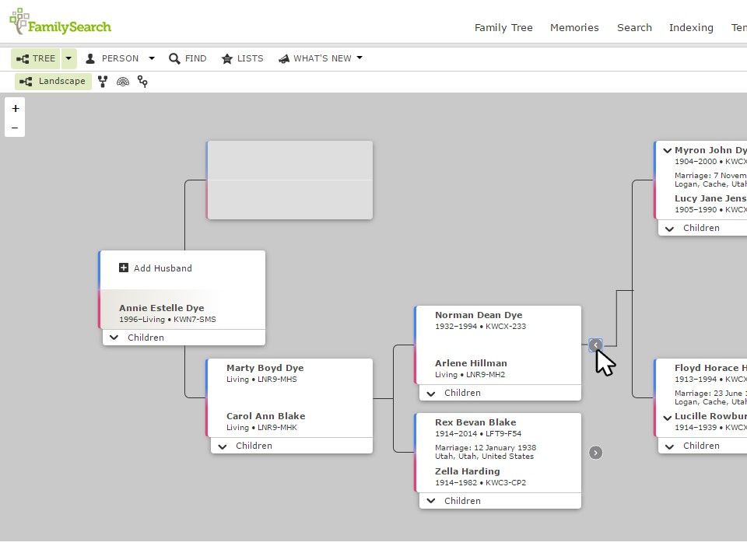Expand Children under Rex Bevan Blake

click(500, 501)
